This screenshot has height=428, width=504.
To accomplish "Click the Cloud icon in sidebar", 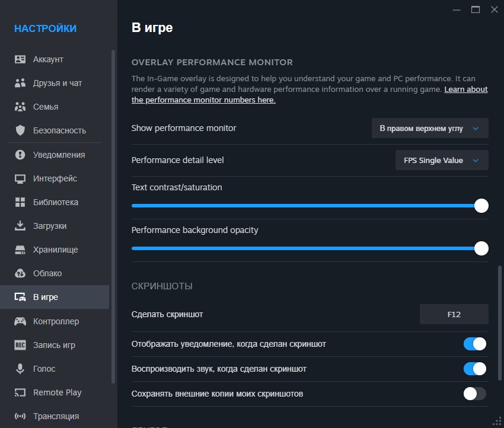I will coord(20,273).
